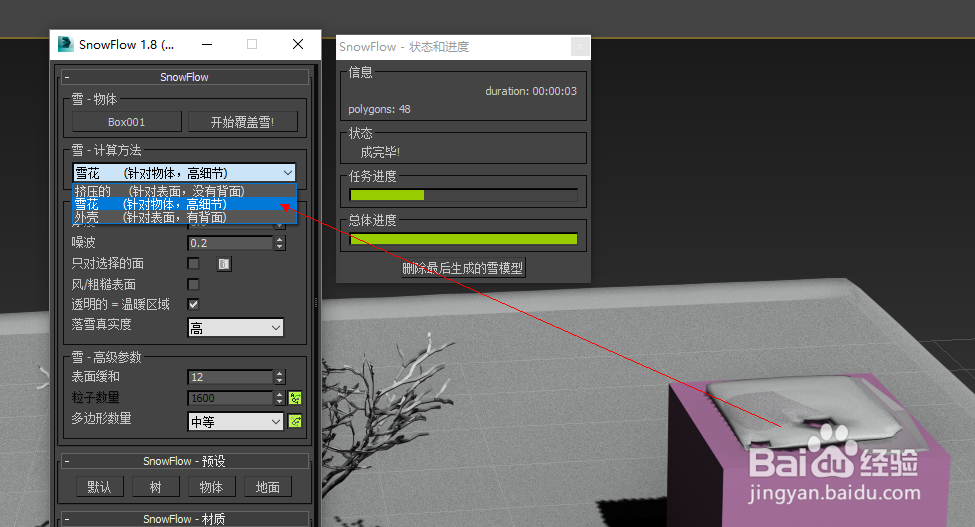Open the 雪-计算方法 combo box
975x527 pixels.
pyautogui.click(x=184, y=173)
